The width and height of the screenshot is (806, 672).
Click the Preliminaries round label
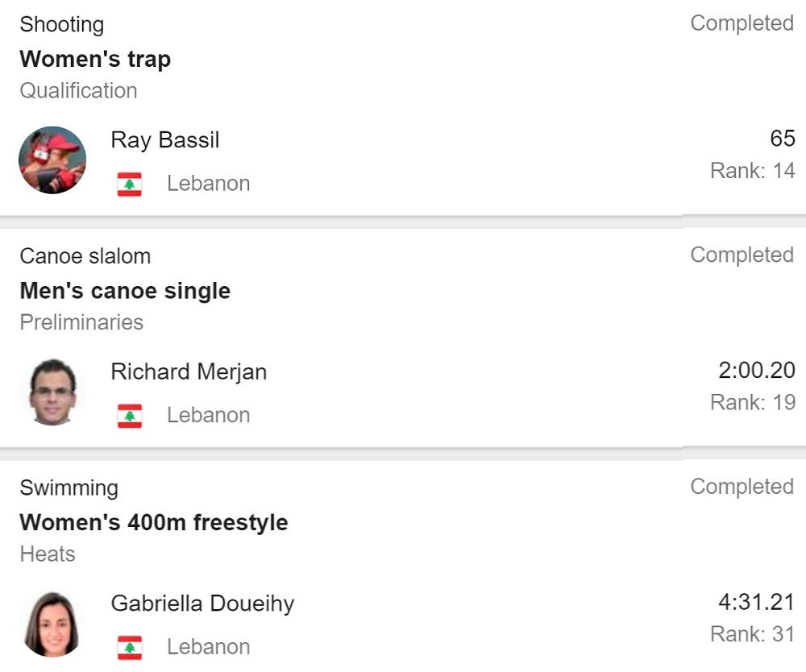(x=81, y=322)
